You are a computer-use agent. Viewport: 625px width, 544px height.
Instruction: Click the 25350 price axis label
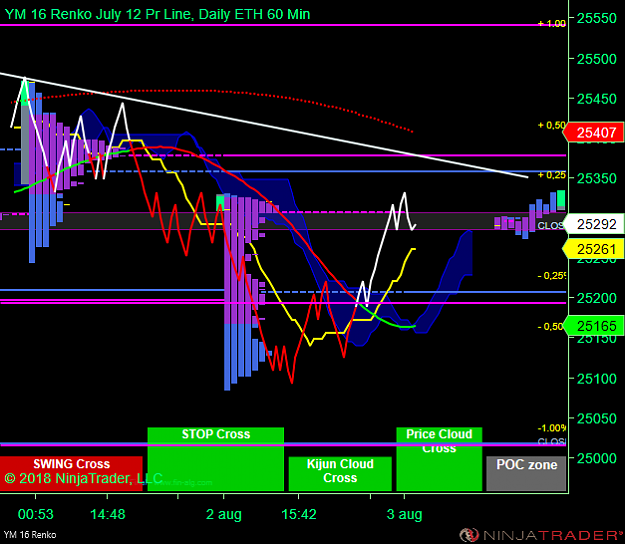pos(597,178)
